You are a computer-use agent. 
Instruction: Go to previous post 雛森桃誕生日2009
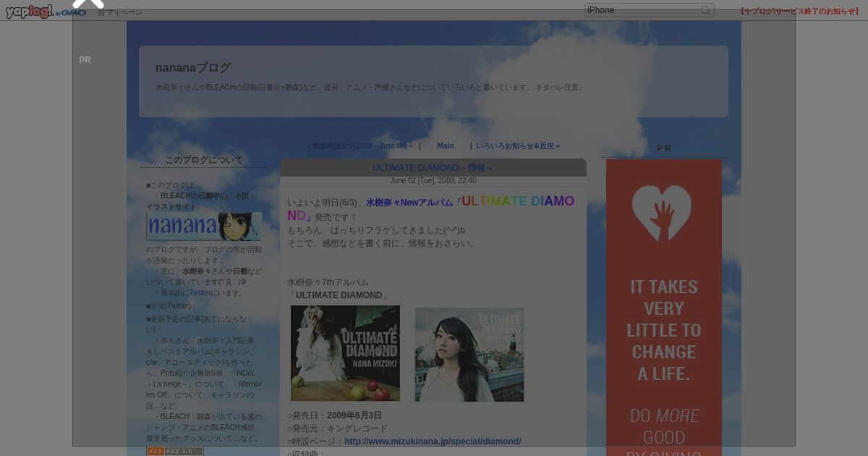tap(360, 145)
